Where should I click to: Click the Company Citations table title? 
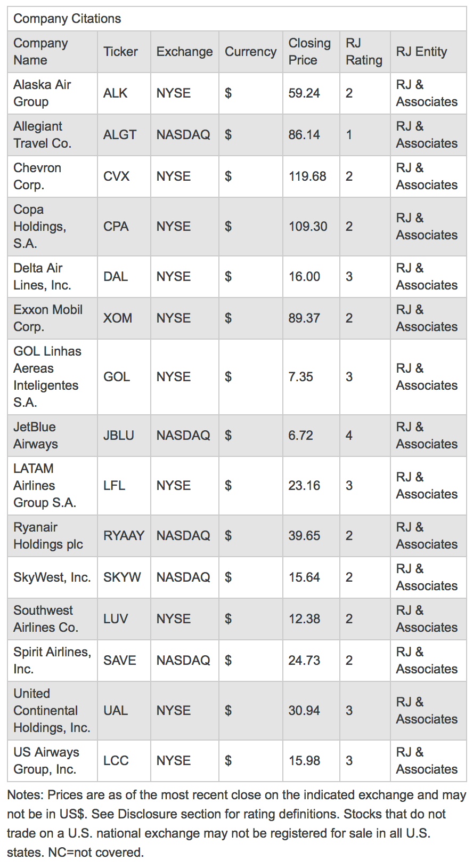[x=67, y=19]
